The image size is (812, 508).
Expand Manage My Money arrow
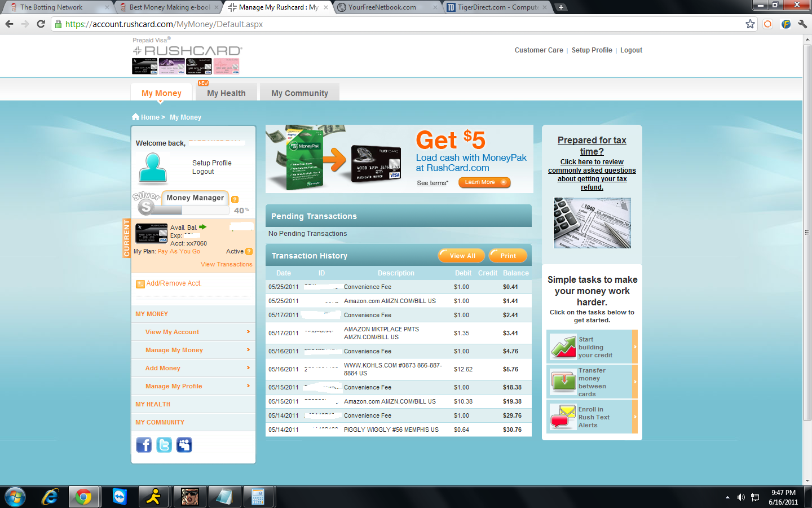[248, 350]
